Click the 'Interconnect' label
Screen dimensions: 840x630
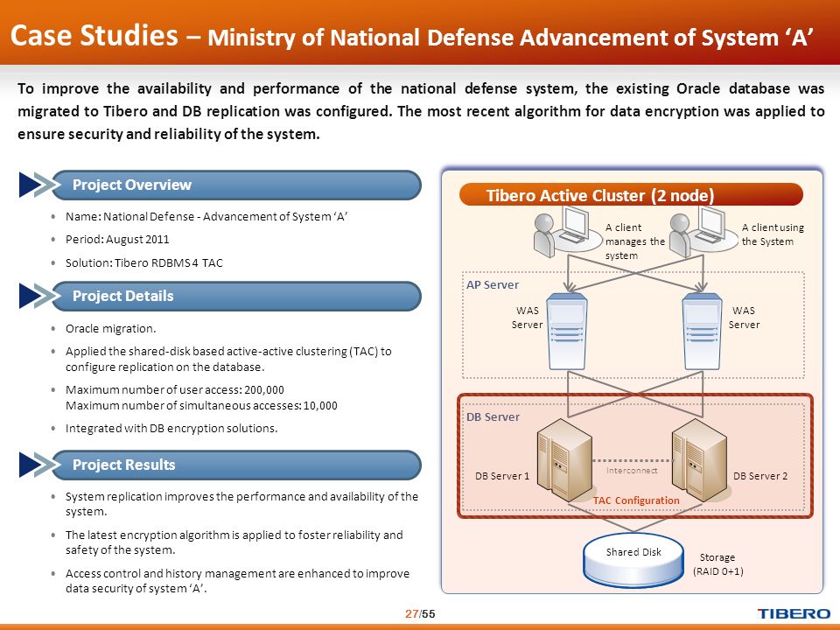coord(632,471)
